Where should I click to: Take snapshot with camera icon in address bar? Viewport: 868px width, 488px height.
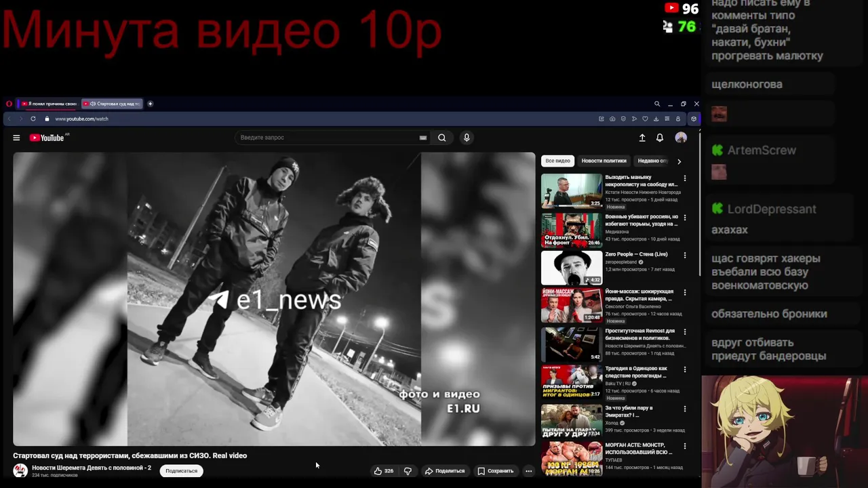(612, 119)
